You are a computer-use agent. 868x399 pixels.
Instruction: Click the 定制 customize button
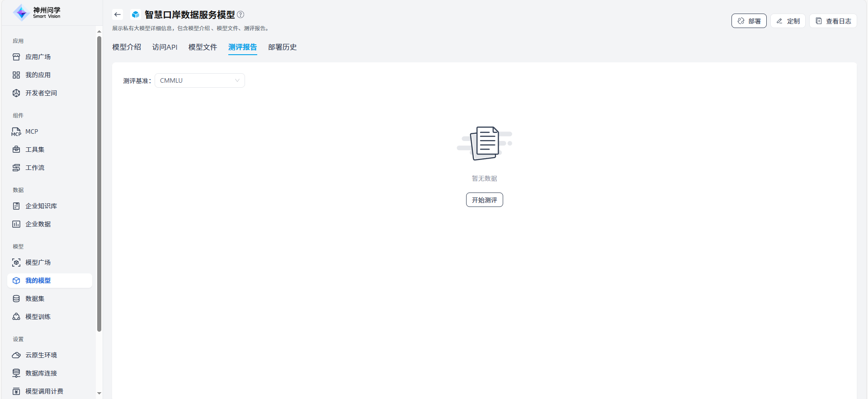(788, 21)
